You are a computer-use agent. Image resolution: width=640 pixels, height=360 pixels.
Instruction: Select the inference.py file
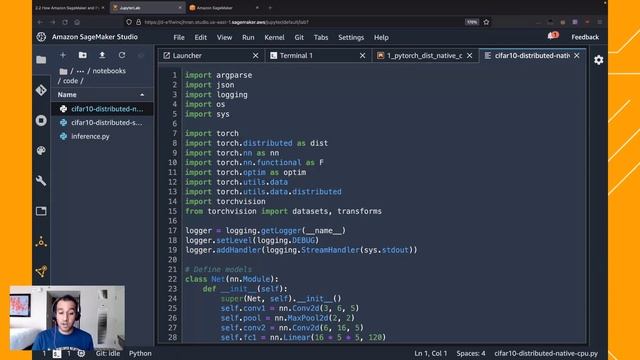tap(102, 136)
